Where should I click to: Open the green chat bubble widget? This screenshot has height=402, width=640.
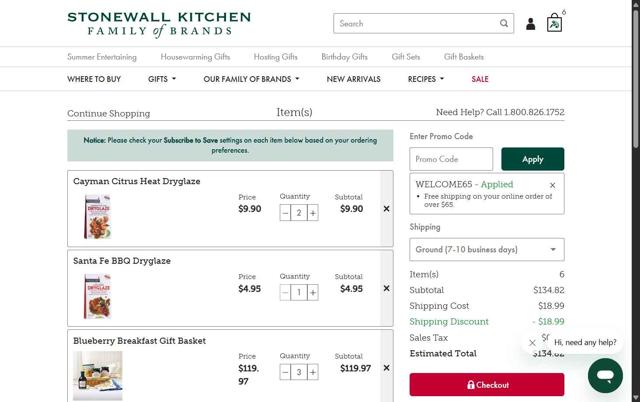[605, 375]
